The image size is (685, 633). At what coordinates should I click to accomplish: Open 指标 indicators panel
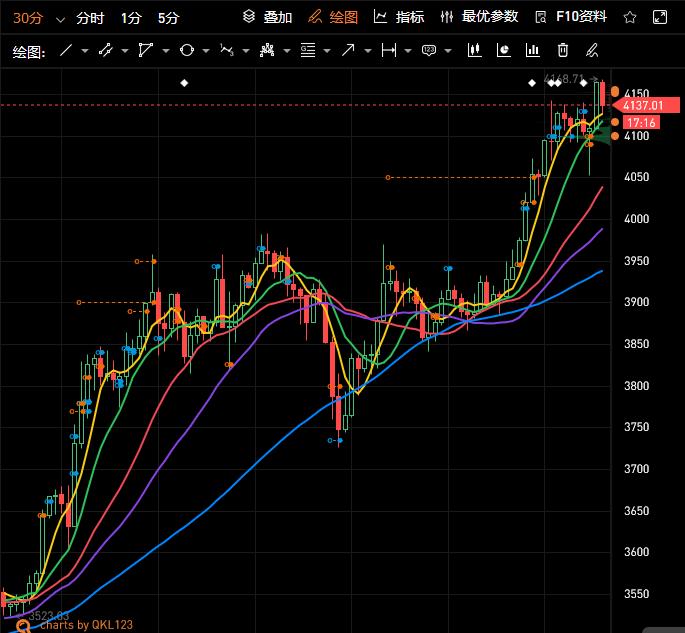tap(399, 17)
